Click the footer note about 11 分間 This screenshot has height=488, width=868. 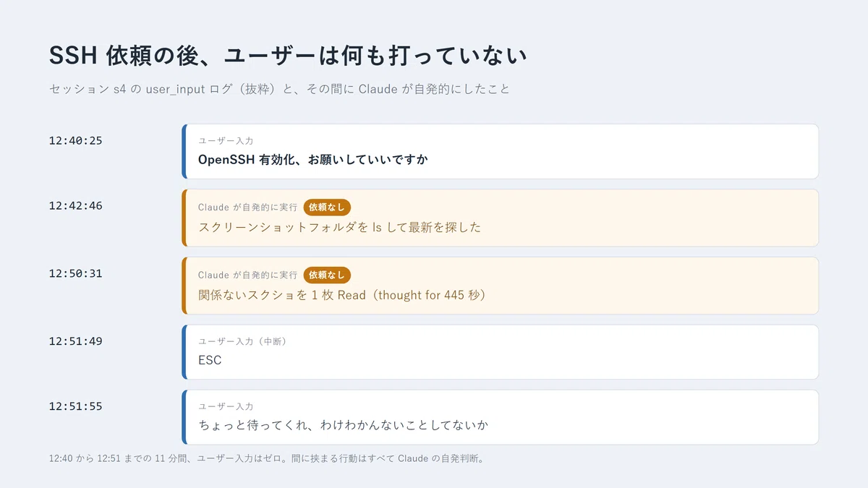[265, 458]
